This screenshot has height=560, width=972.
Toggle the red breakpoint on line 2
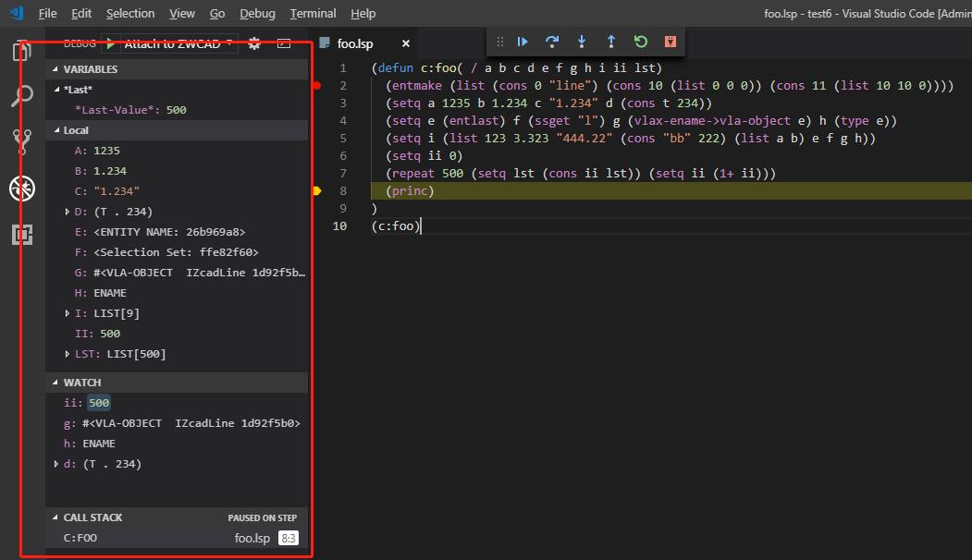[x=317, y=86]
